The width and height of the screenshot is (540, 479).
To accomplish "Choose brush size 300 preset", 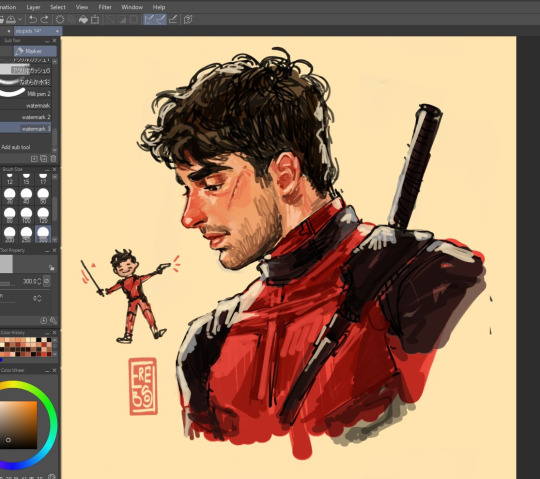I will (43, 235).
